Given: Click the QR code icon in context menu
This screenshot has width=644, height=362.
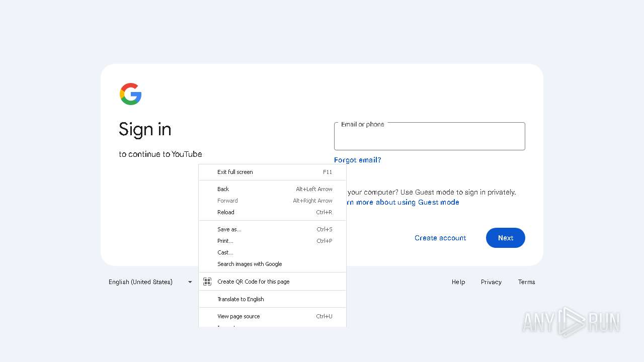Looking at the screenshot, I should tap(207, 282).
